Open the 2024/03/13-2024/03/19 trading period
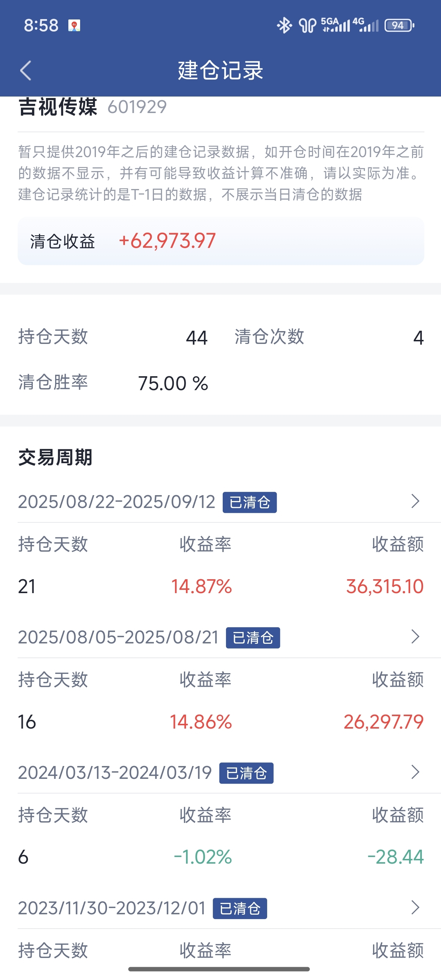 pos(220,773)
